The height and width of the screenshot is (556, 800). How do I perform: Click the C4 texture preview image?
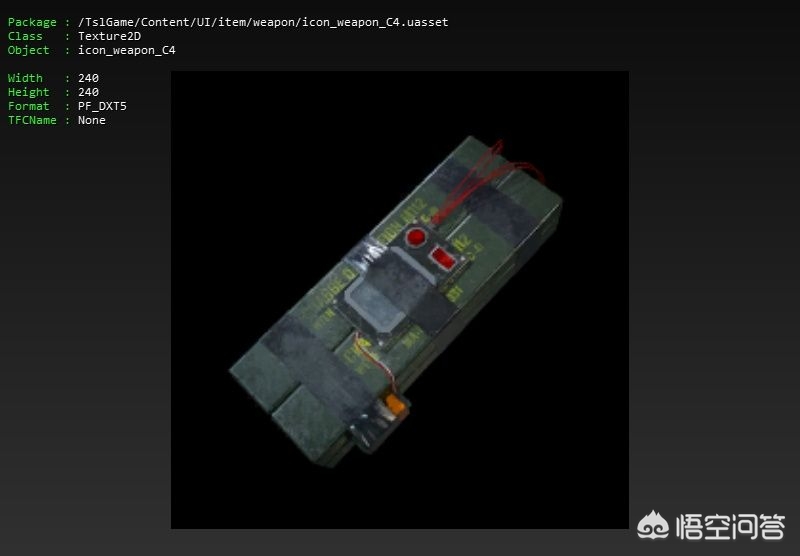click(399, 299)
